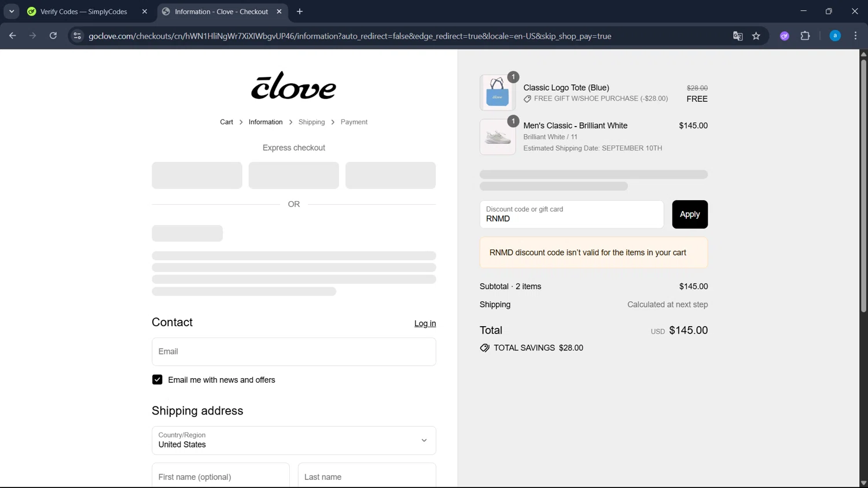Go to Cart breadcrumb
868x488 pixels.
226,122
